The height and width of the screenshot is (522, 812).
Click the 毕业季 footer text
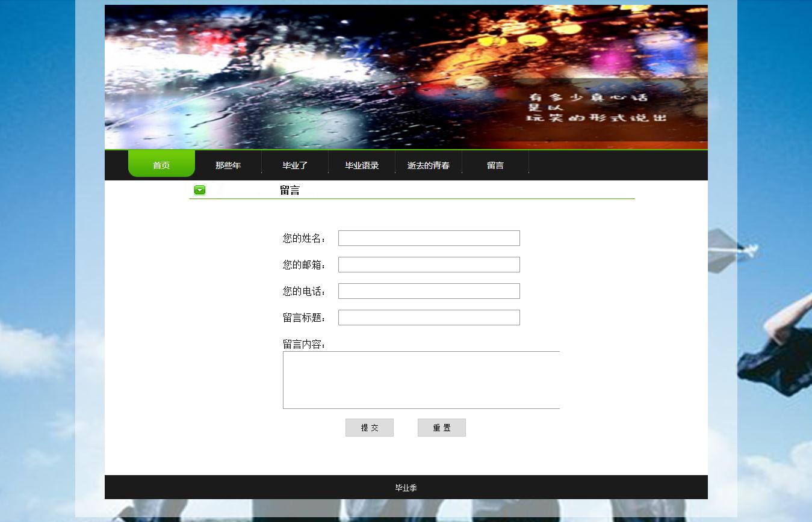(x=406, y=488)
